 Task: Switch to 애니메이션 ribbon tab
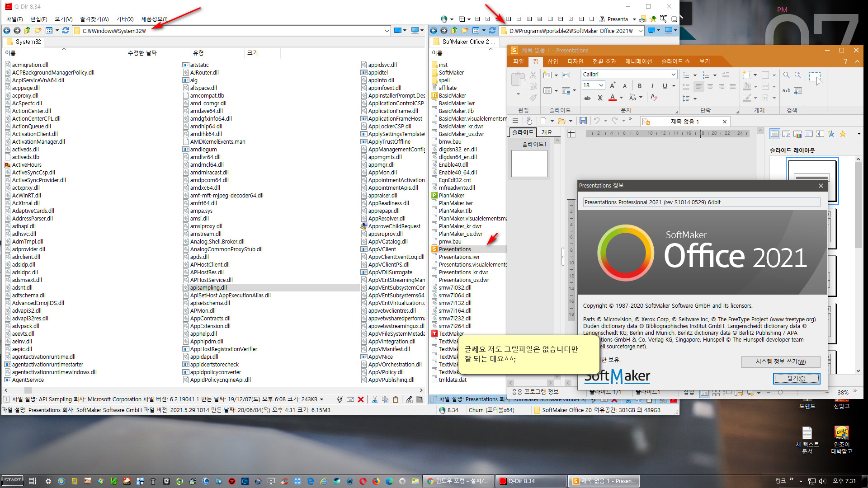click(638, 61)
